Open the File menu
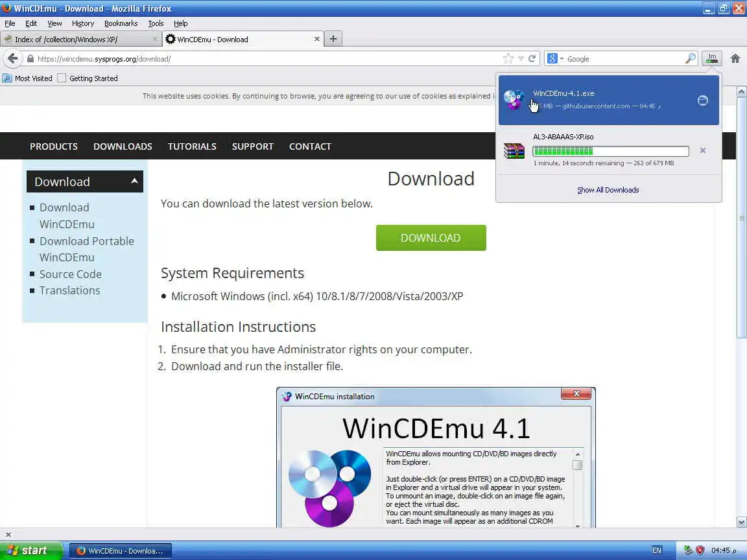This screenshot has width=747, height=560. click(x=10, y=23)
